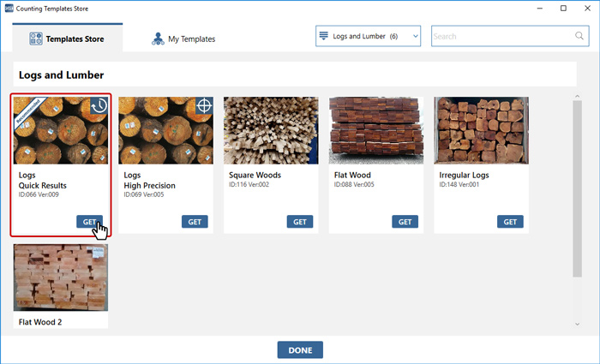Click the scrollbar down arrow
600x364 pixels.
pos(577,325)
